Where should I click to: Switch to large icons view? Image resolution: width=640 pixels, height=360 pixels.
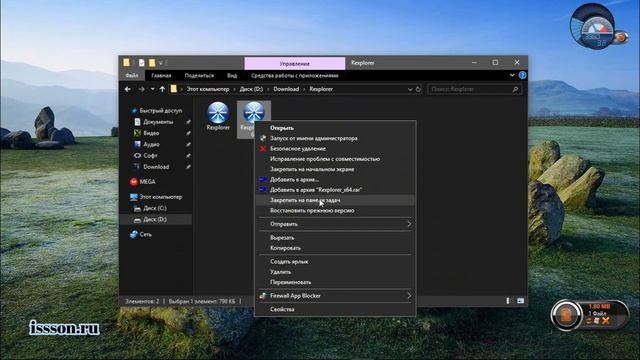(x=520, y=301)
